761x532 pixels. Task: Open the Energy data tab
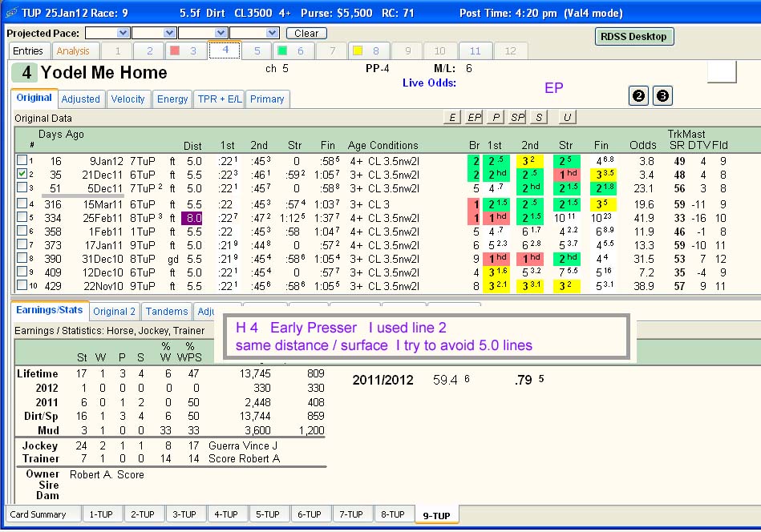(172, 99)
